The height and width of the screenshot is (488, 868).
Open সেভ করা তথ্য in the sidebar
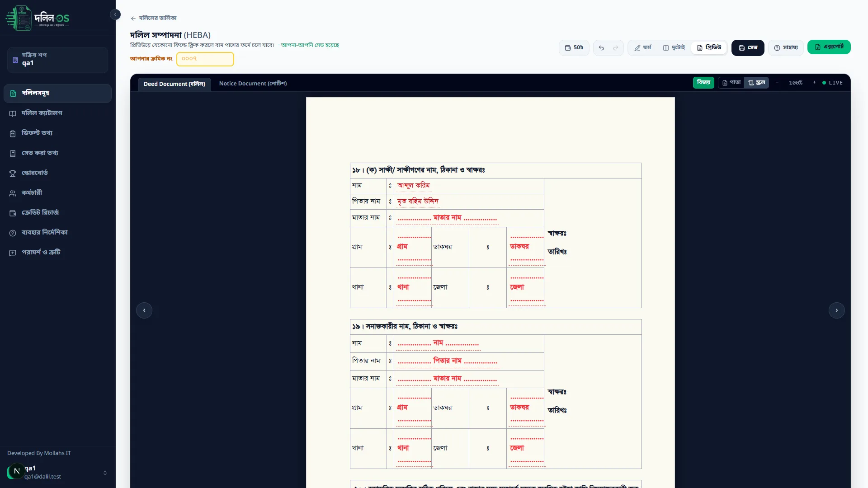pyautogui.click(x=57, y=153)
